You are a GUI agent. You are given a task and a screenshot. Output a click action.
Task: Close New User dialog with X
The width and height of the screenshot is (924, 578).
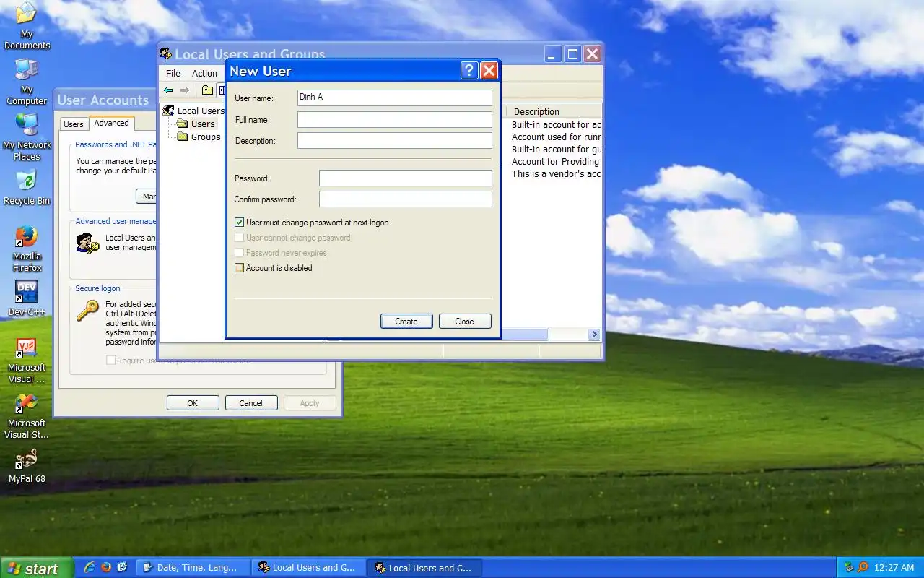coord(489,71)
